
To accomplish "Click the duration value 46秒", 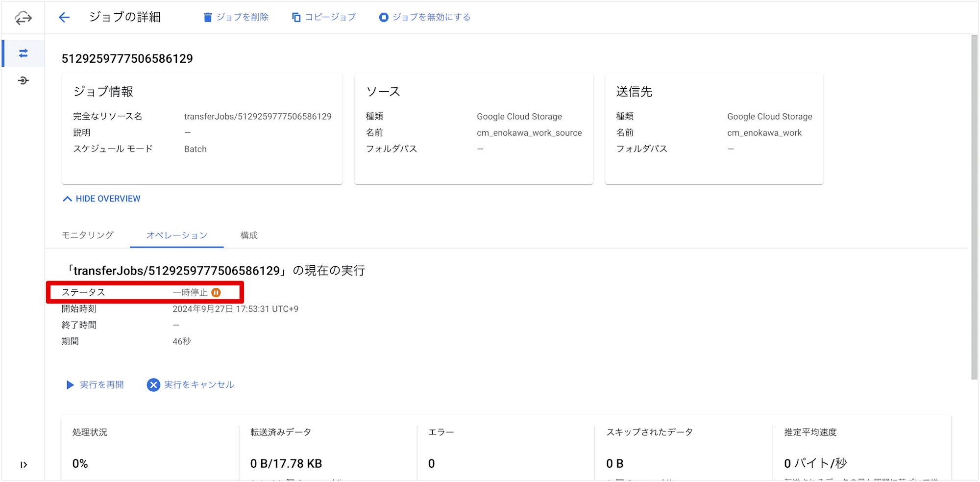I will (x=182, y=341).
